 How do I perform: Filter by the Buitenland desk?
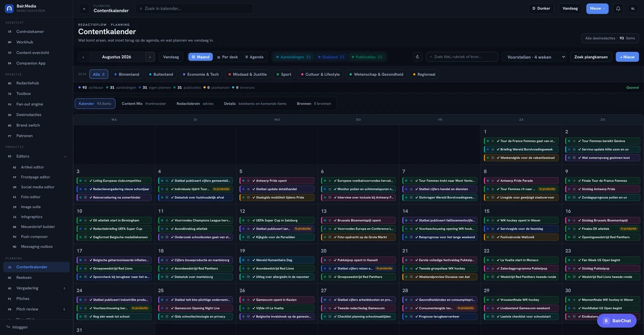coord(161,74)
